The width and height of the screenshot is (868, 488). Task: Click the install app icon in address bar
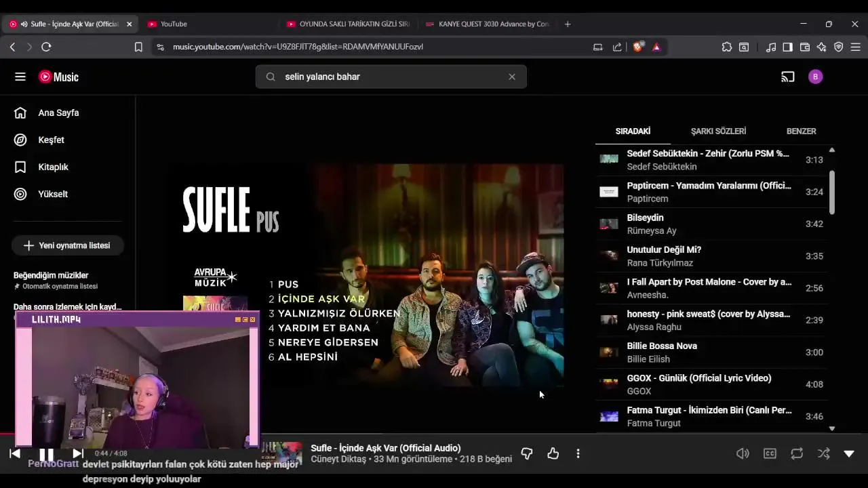[597, 47]
